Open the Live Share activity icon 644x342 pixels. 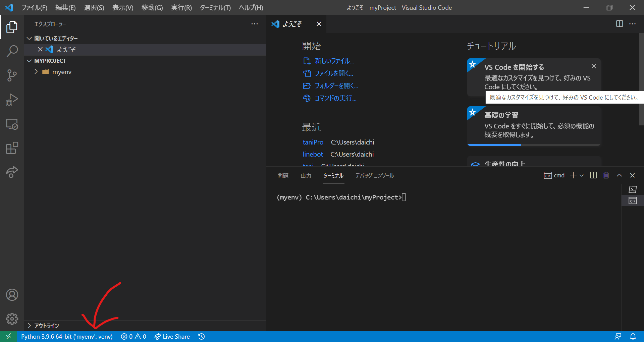click(12, 172)
